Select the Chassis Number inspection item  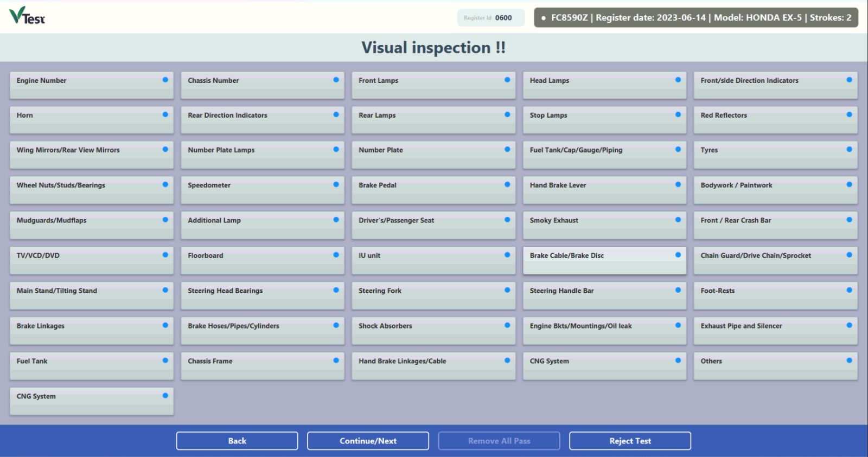pyautogui.click(x=263, y=85)
